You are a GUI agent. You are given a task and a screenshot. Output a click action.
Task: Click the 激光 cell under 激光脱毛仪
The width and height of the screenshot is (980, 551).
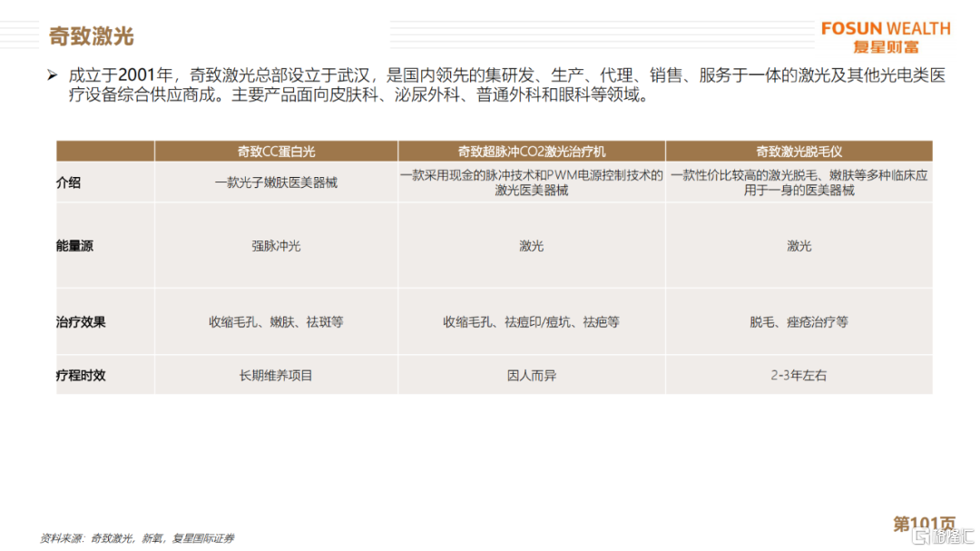coord(799,246)
